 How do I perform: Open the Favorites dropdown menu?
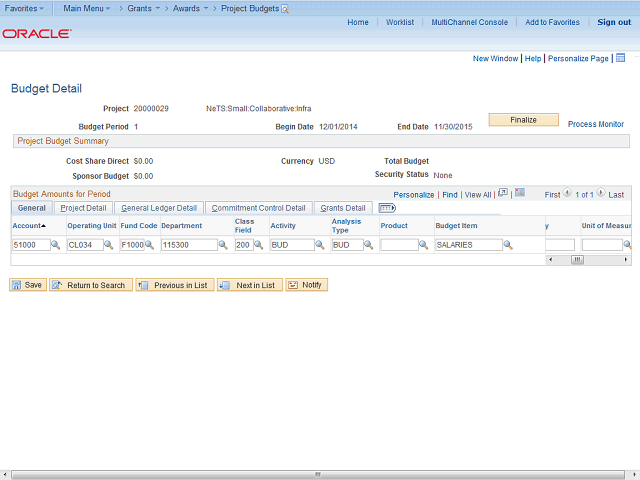point(27,8)
